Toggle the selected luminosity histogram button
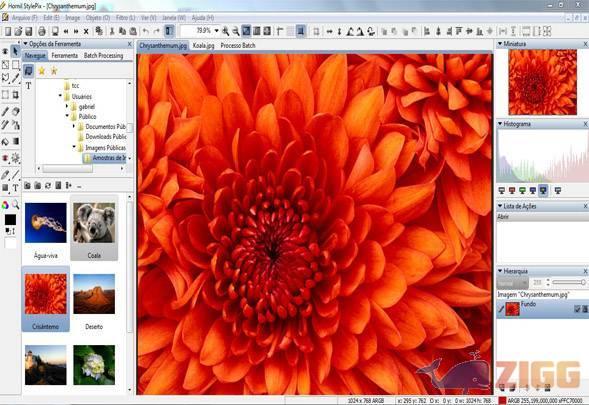This screenshot has width=589, height=405. click(543, 190)
